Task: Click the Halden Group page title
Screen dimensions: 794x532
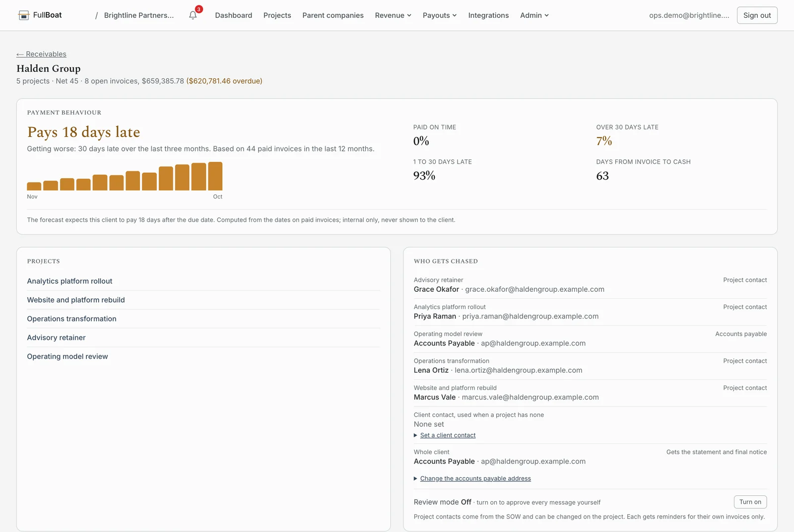Action: point(49,68)
